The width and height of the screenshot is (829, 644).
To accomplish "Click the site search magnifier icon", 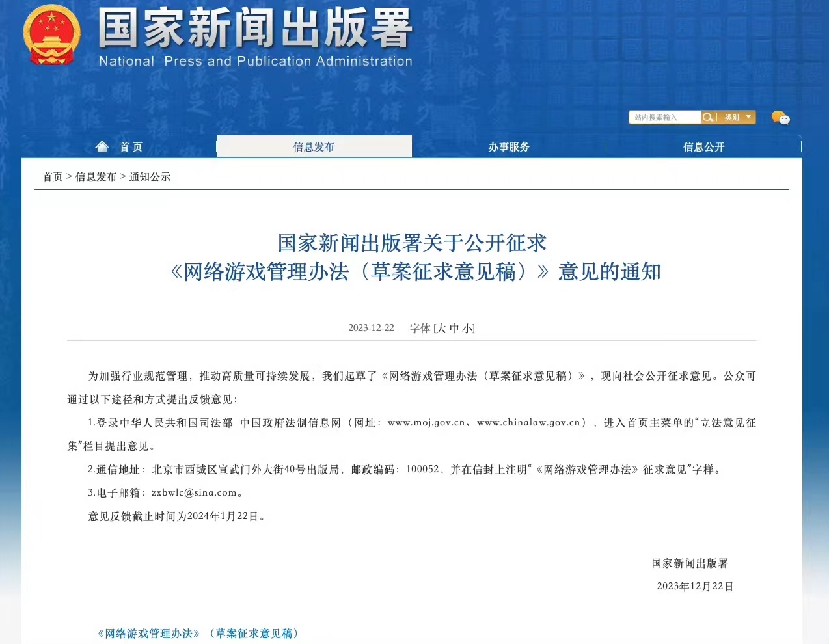I will [x=708, y=117].
